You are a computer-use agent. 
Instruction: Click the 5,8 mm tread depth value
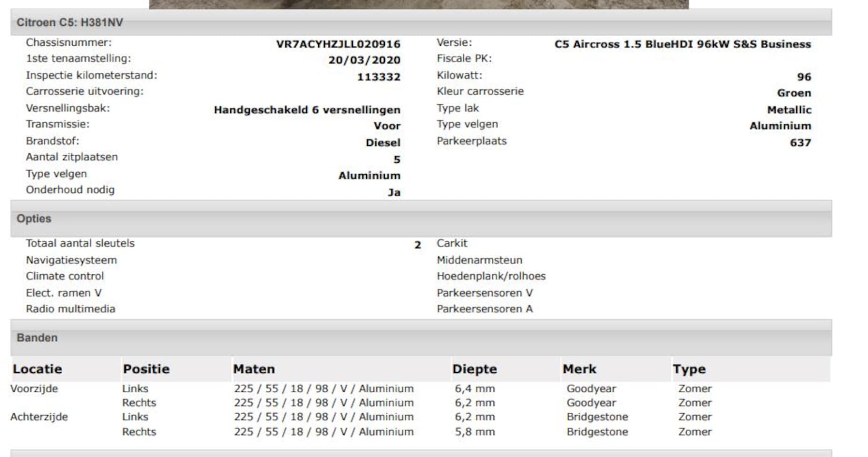475,432
